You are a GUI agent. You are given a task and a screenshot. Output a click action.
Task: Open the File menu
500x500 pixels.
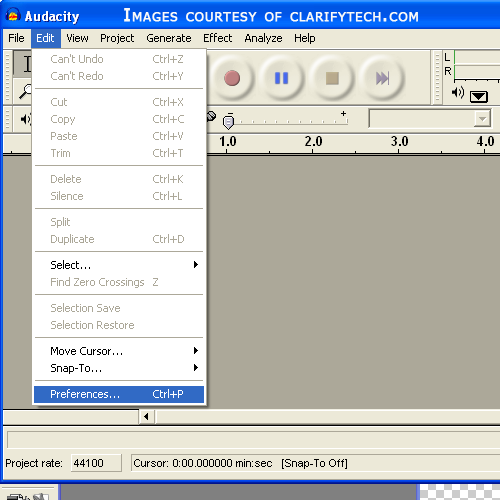(x=16, y=38)
